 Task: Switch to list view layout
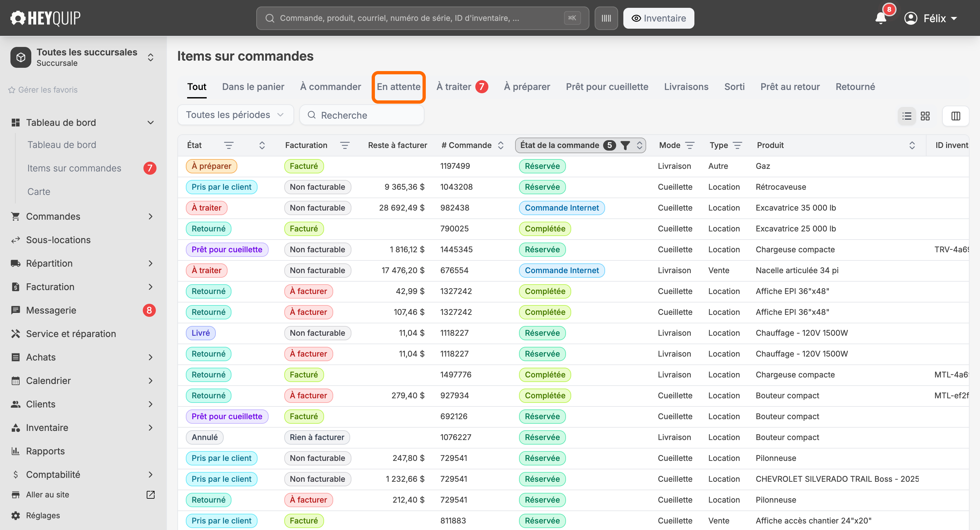pyautogui.click(x=907, y=116)
